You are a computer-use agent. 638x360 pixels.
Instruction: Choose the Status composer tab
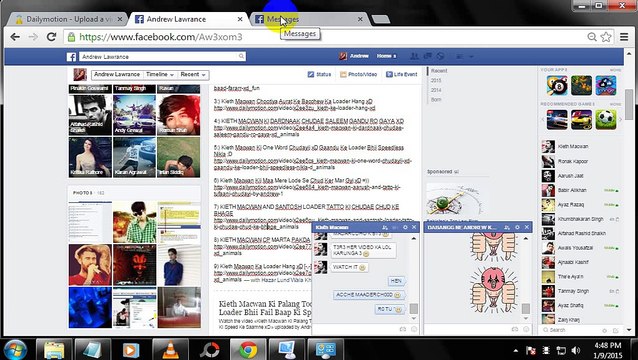(x=319, y=74)
